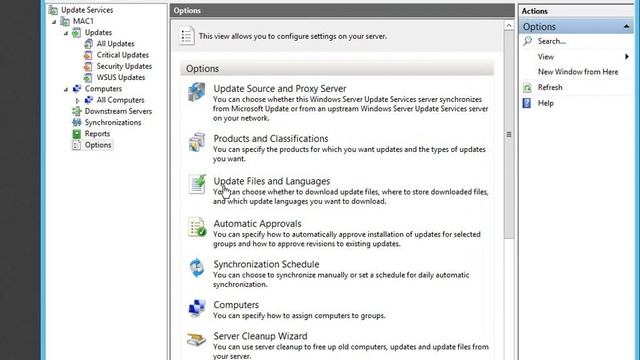Collapse the Updates tree node
The height and width of the screenshot is (360, 640).
pyautogui.click(x=66, y=33)
